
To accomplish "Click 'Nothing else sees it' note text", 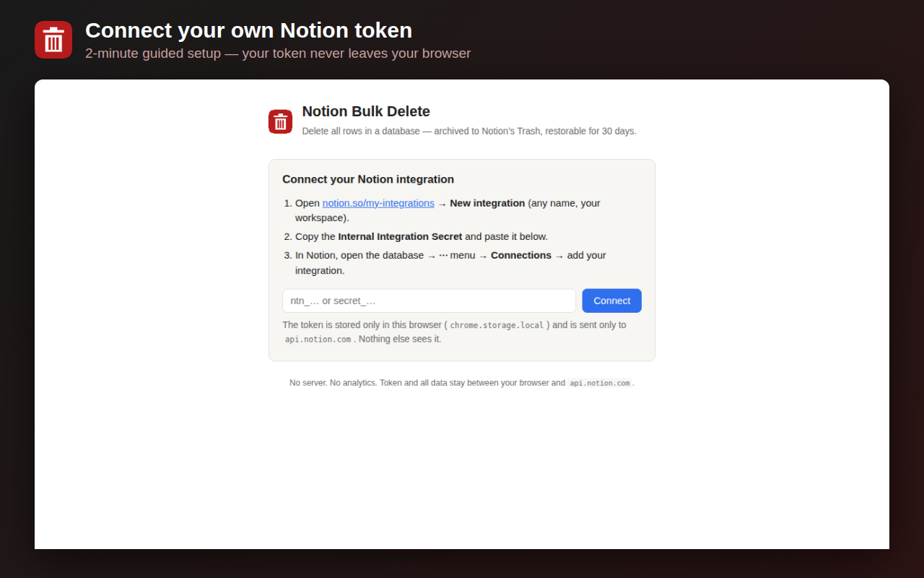I will tap(400, 339).
